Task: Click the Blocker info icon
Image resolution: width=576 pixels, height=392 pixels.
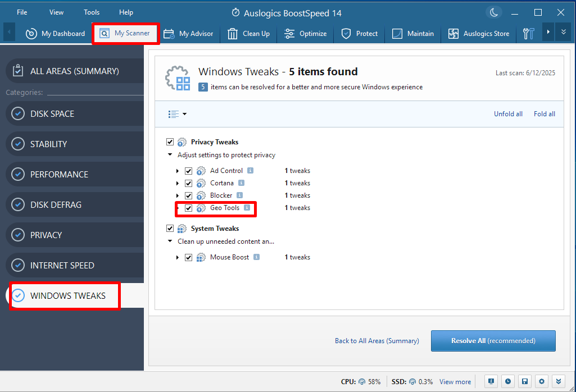Action: tap(239, 195)
